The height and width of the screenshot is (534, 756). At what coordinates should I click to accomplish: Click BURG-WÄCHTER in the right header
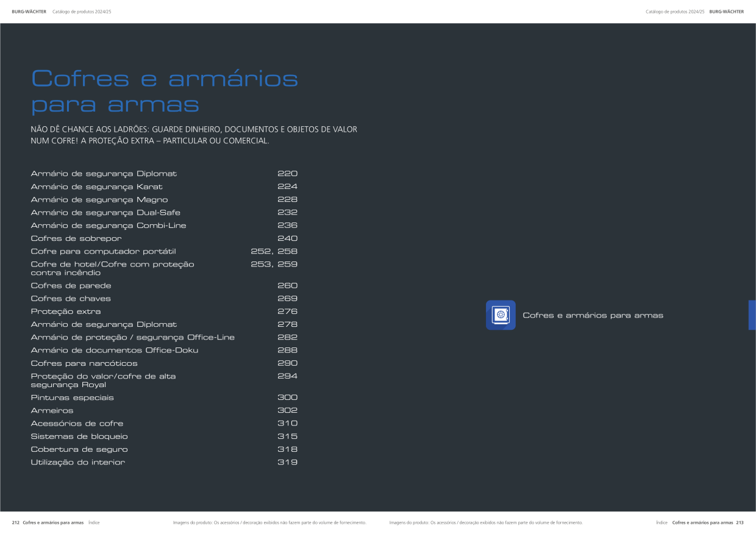pyautogui.click(x=727, y=12)
